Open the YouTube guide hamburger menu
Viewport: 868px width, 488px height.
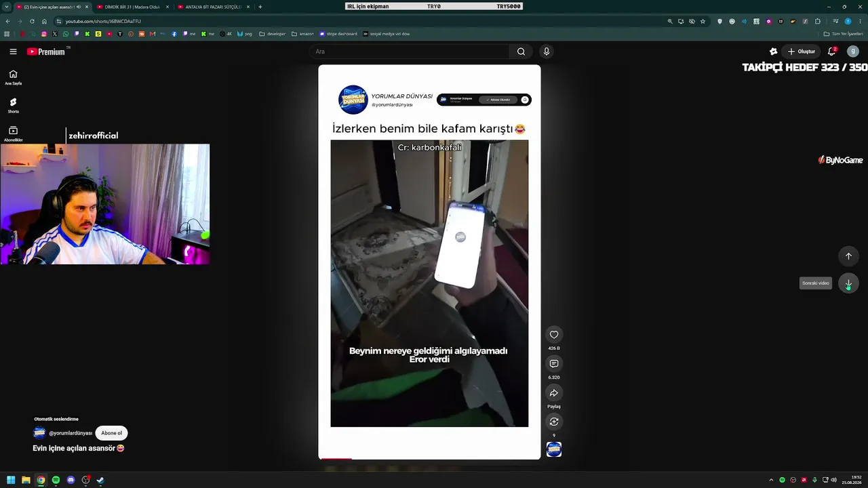click(13, 52)
